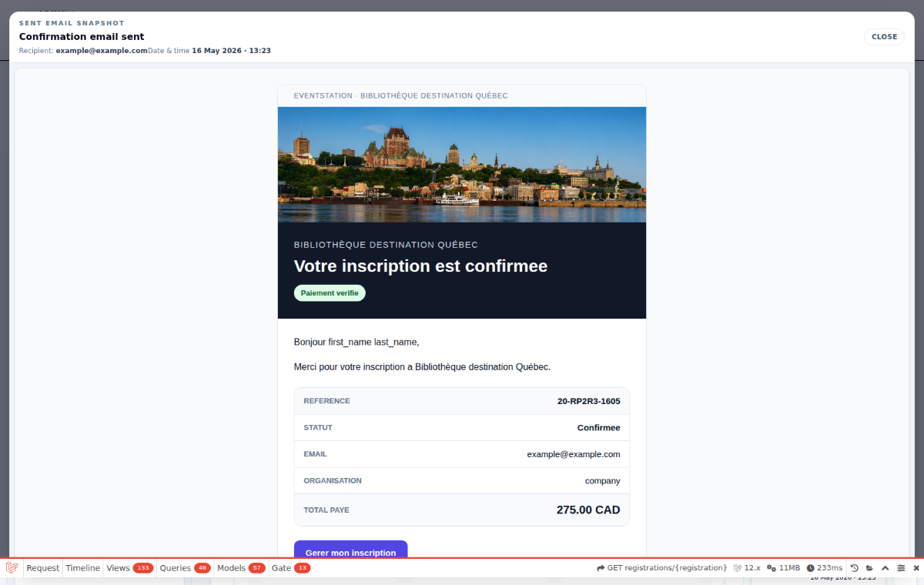Click the company organisation value
The height and width of the screenshot is (585, 924).
pyautogui.click(x=602, y=481)
